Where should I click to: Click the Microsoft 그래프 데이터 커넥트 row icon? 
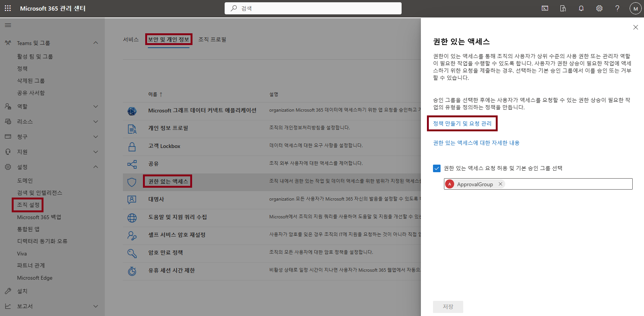(132, 111)
